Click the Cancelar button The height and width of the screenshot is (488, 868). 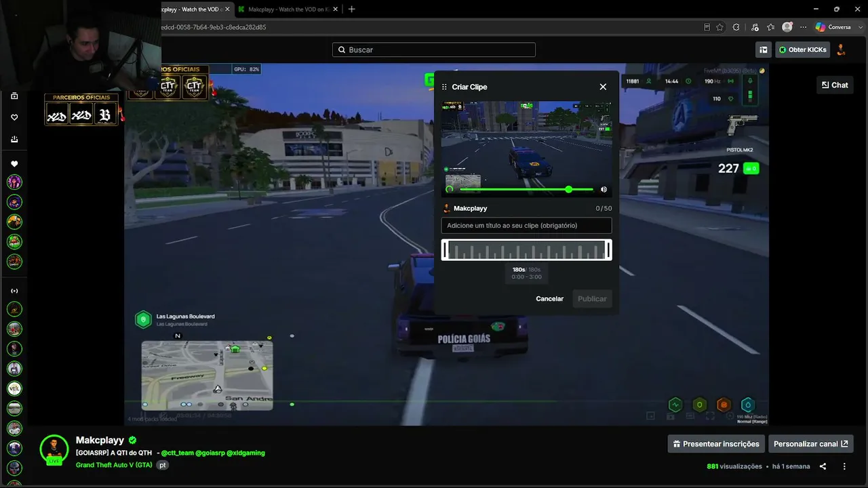point(549,299)
